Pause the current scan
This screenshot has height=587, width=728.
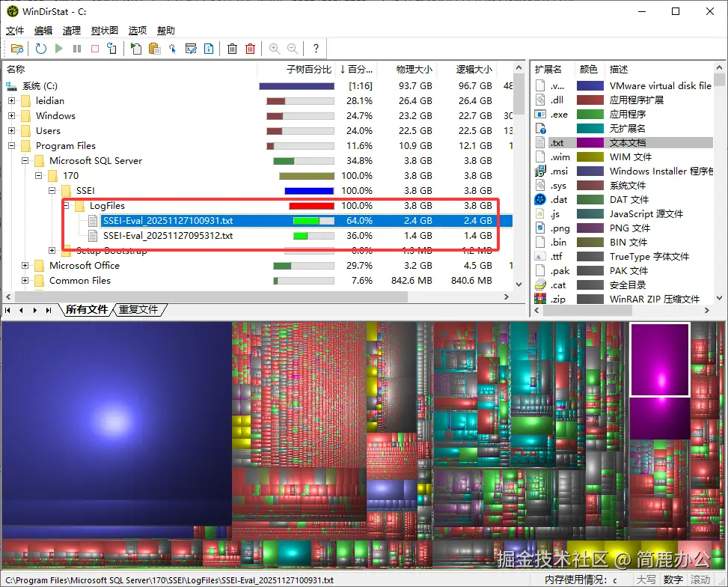[78, 48]
